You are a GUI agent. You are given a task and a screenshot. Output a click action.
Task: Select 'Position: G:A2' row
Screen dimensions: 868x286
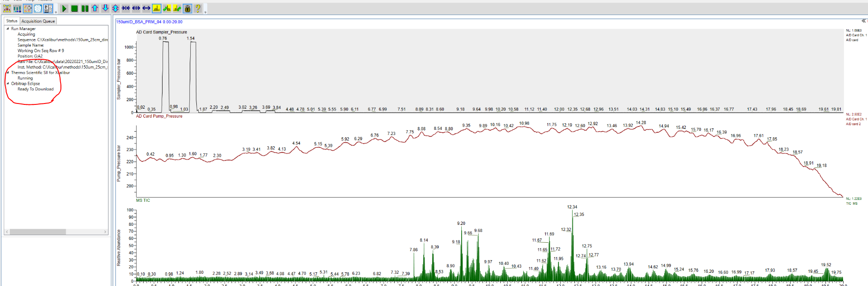[30, 56]
